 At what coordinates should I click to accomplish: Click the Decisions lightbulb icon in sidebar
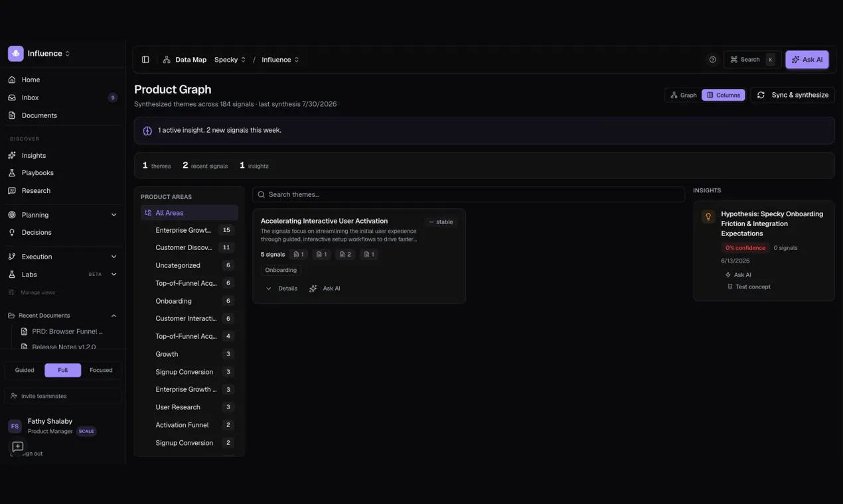[12, 232]
